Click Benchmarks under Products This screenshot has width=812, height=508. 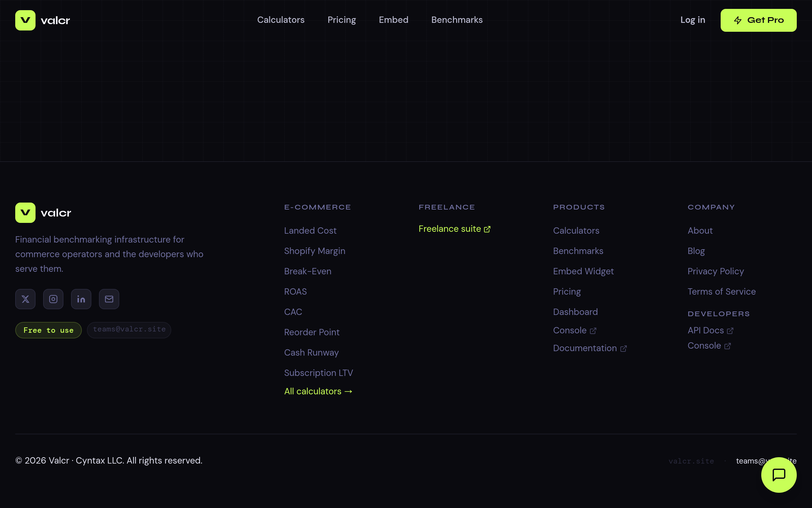(x=578, y=251)
